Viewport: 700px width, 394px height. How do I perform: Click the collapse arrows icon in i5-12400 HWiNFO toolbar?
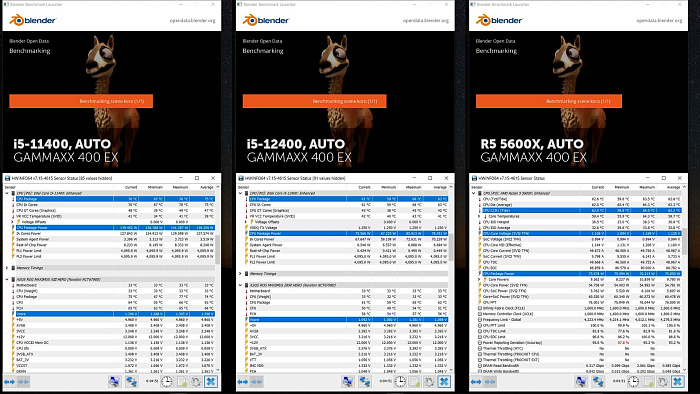tap(257, 382)
